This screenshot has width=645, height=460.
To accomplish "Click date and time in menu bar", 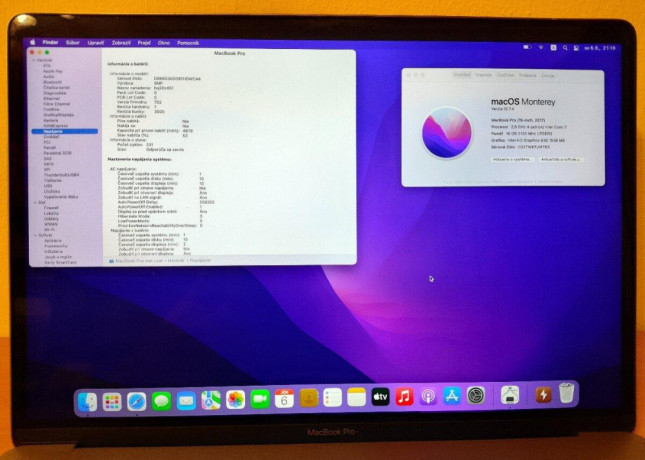I will [600, 48].
